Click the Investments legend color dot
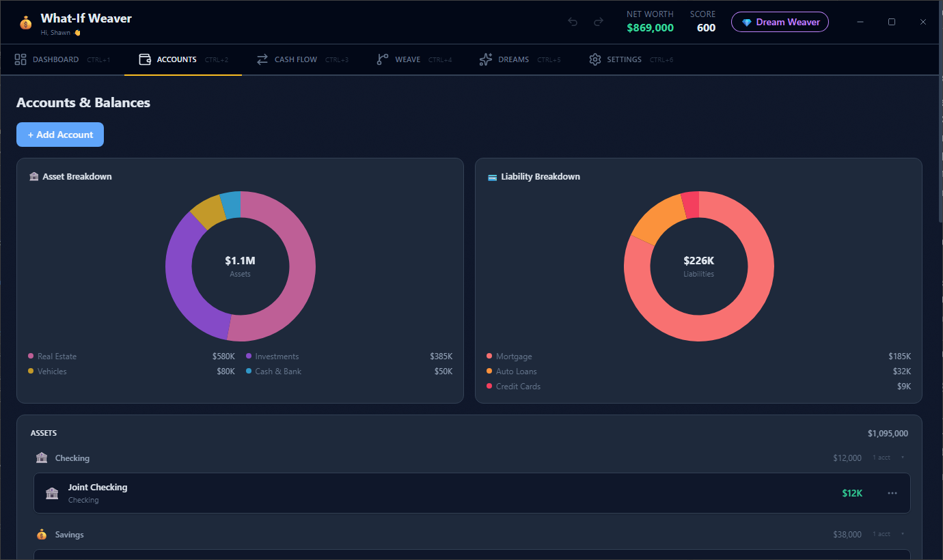Screen dimensions: 943x560 click(249, 356)
